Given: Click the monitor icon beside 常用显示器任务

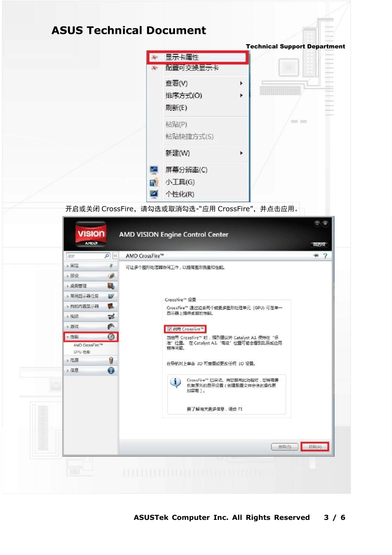Looking at the screenshot, I should click(x=111, y=296).
